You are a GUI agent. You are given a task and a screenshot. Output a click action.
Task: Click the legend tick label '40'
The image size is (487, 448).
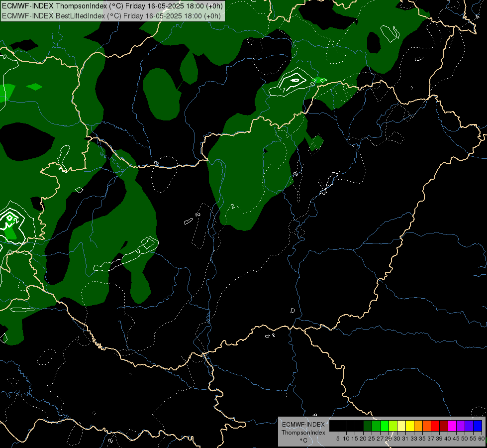[448, 439]
